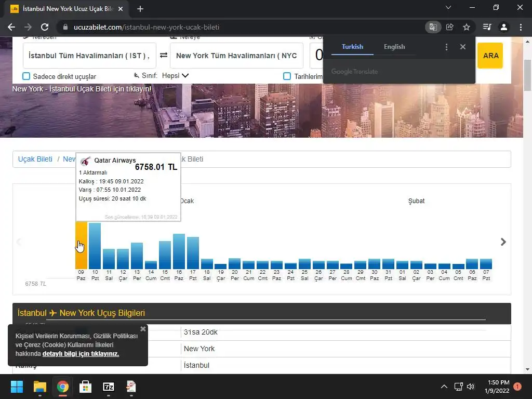
Task: Swap origin and destination airports
Action: point(164,55)
